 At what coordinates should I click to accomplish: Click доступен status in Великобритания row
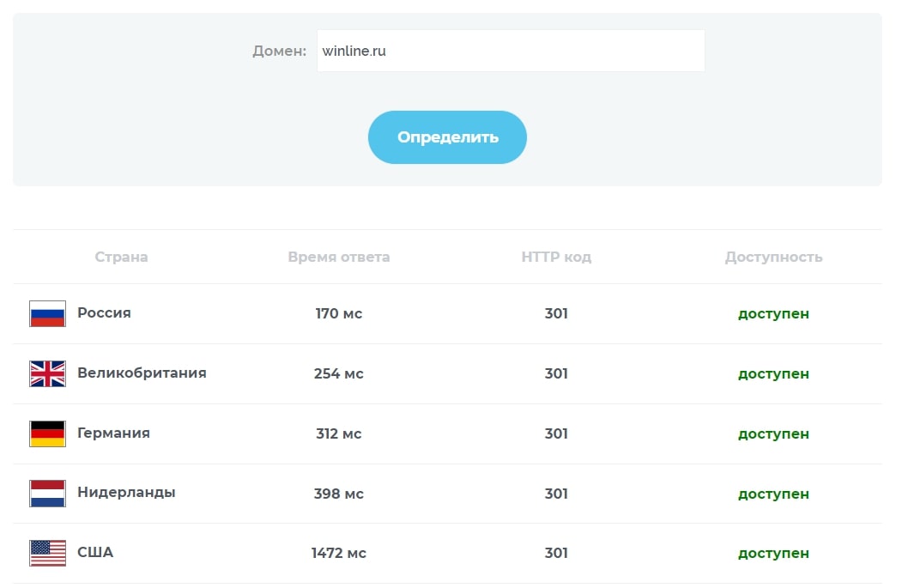773,374
